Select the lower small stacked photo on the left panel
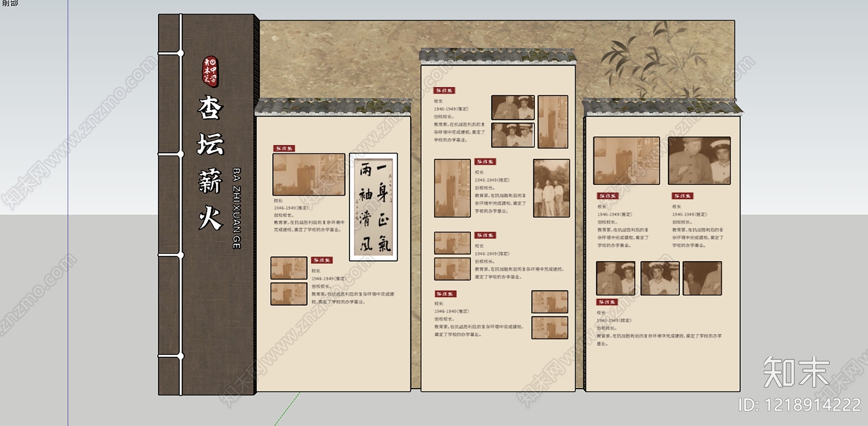This screenshot has height=426, width=868. (289, 294)
